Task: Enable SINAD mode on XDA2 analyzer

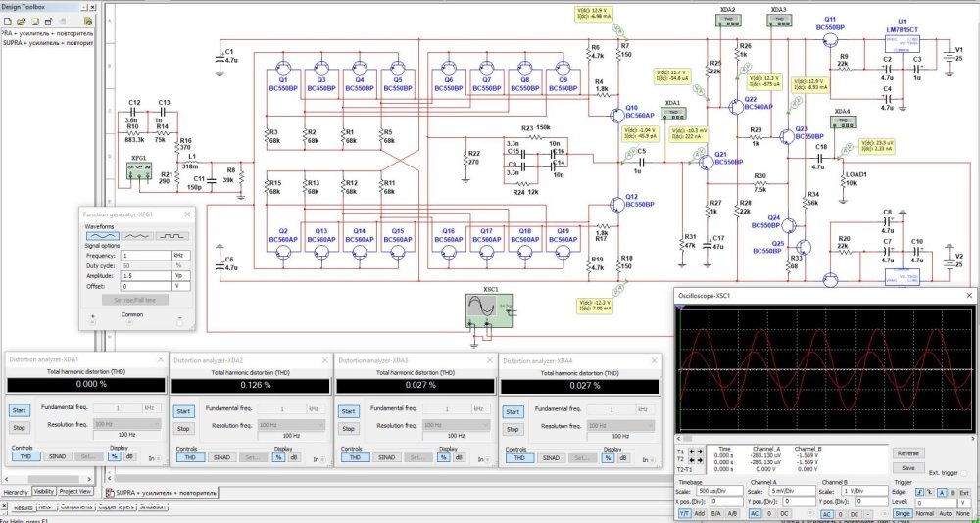Action: [221, 457]
